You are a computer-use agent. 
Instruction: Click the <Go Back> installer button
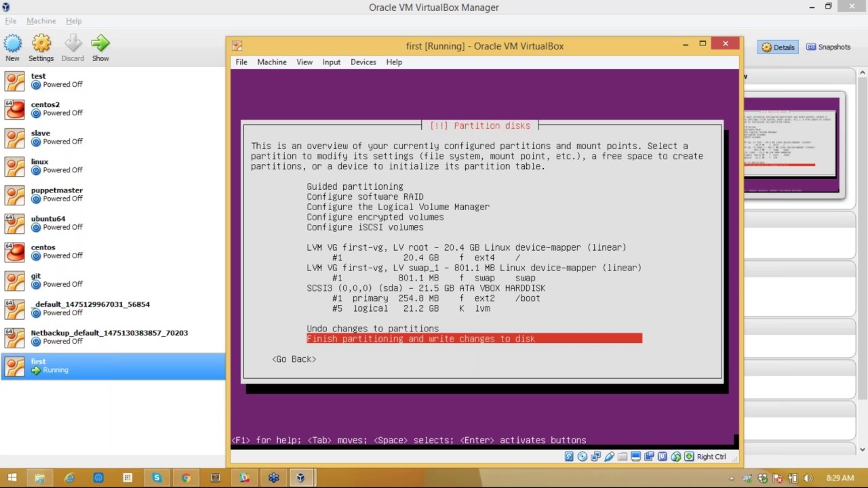[x=294, y=359]
